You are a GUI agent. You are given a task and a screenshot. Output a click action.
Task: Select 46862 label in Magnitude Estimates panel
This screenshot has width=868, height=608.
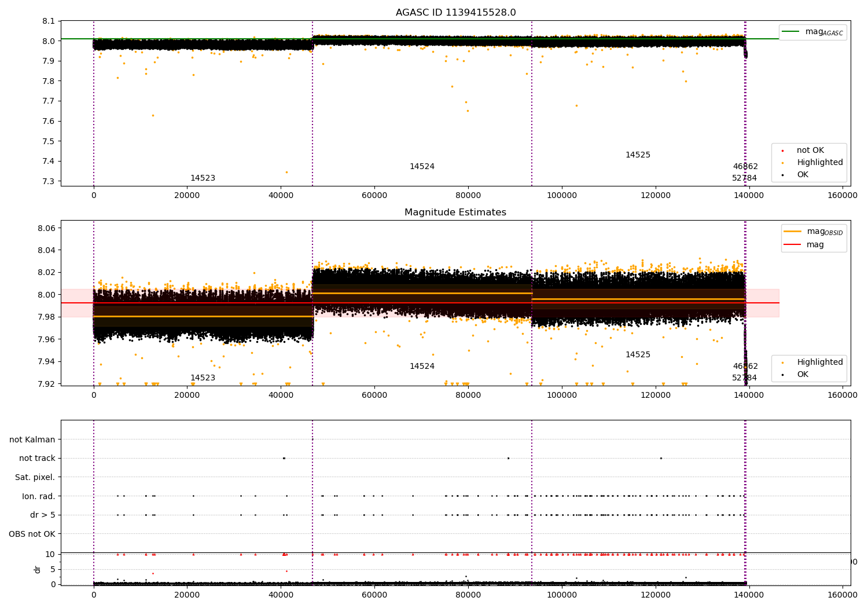point(745,367)
